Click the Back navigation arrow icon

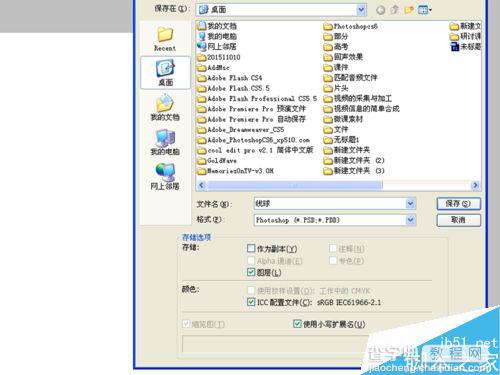pyautogui.click(x=381, y=10)
